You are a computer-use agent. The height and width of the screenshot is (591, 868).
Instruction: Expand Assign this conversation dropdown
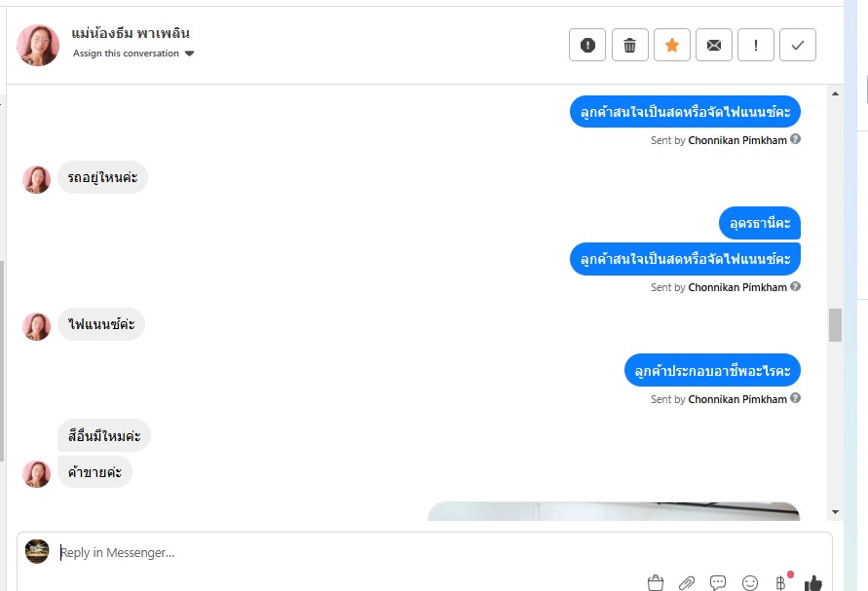(x=133, y=54)
